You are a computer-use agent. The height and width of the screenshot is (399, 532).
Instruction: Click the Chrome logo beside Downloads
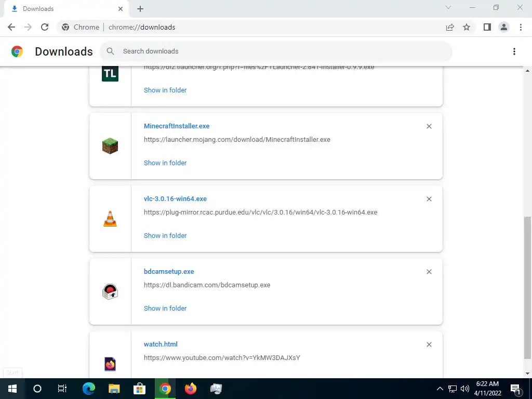click(x=17, y=51)
